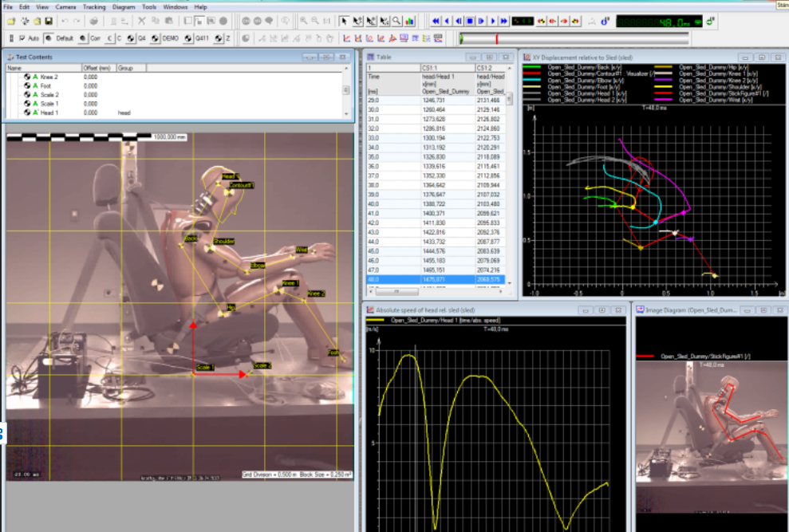Open the Tools menu
This screenshot has height=532, width=789.
(149, 7)
